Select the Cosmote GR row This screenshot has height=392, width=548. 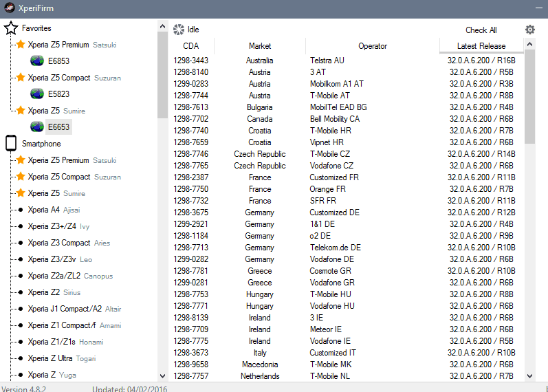(x=347, y=271)
